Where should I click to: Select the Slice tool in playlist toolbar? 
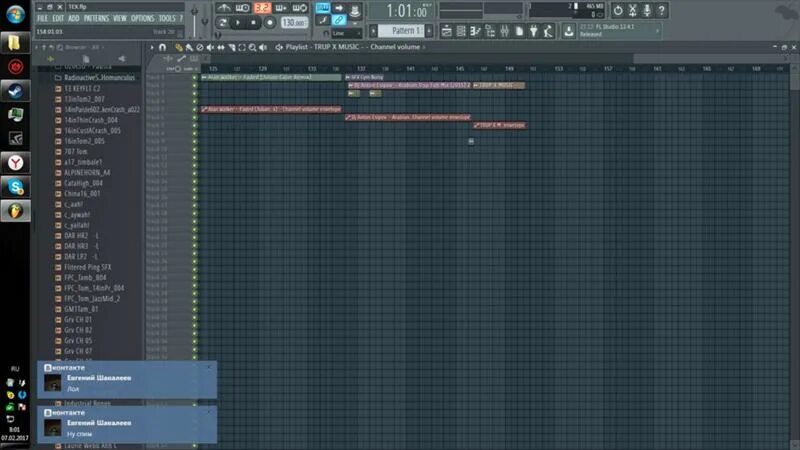point(232,47)
